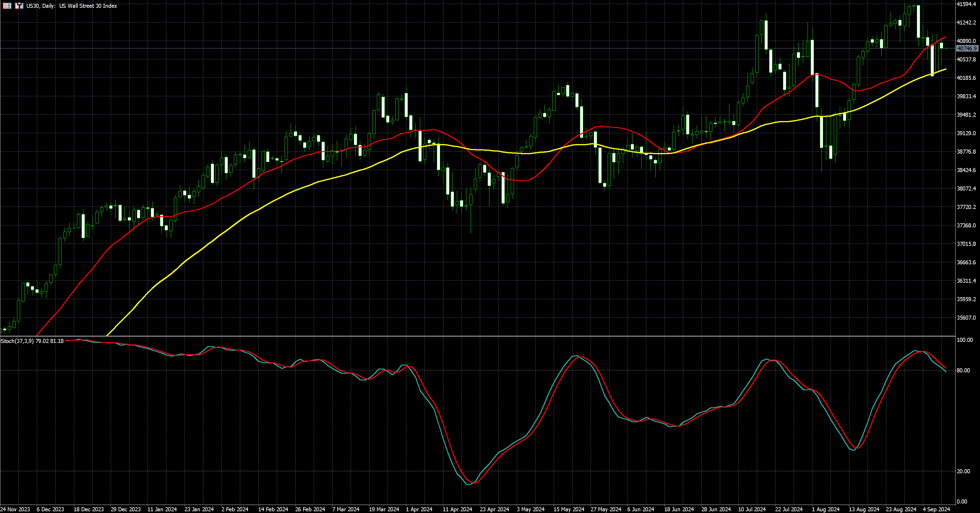Image resolution: width=980 pixels, height=513 pixels.
Task: Click the 10 Jul 2024 date label
Action: (752, 509)
